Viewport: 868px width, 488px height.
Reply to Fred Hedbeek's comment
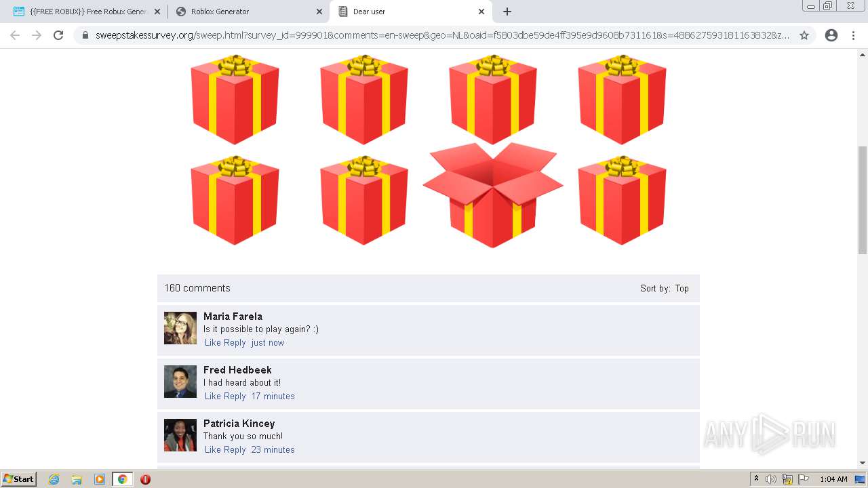(x=235, y=396)
